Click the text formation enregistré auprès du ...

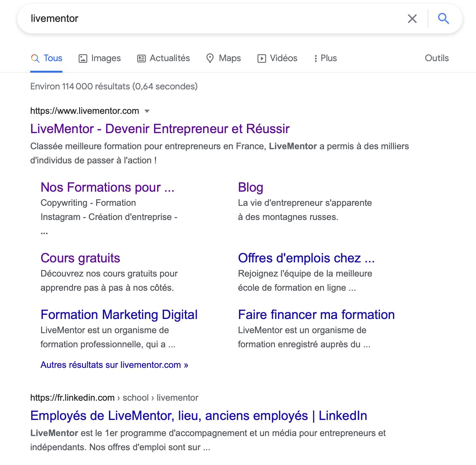pyautogui.click(x=304, y=344)
